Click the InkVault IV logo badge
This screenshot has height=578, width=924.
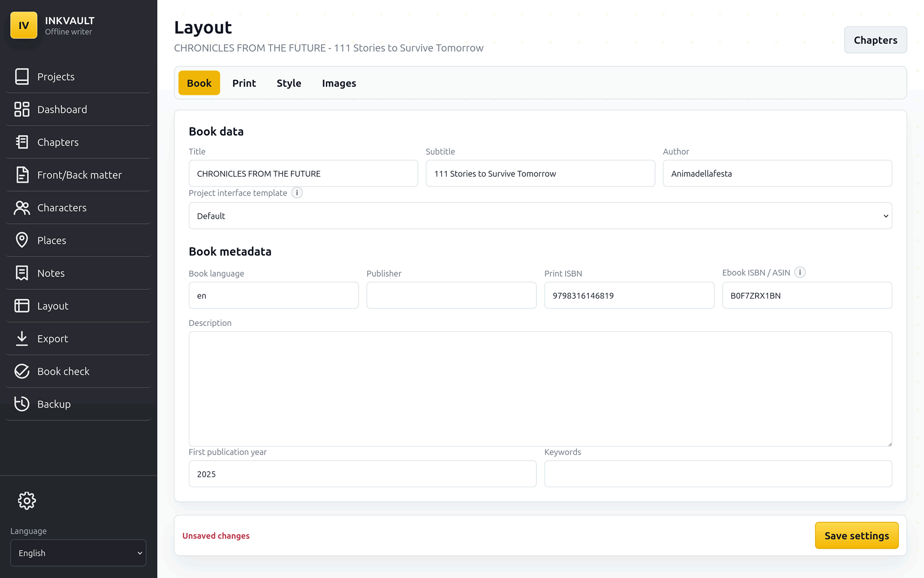click(24, 25)
